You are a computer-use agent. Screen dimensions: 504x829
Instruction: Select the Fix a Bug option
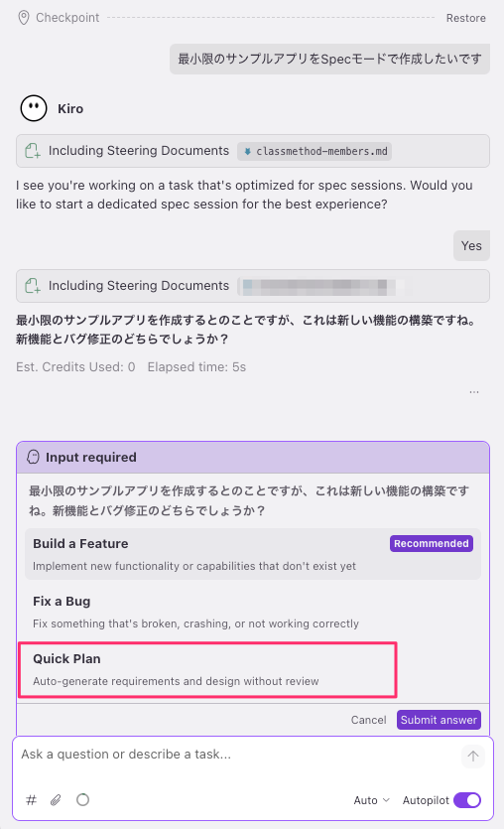[253, 612]
